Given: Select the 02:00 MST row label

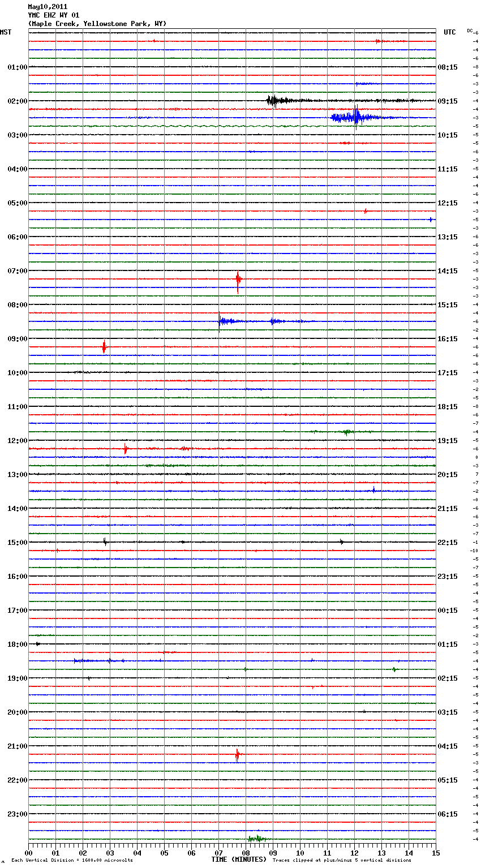Looking at the screenshot, I should point(18,101).
